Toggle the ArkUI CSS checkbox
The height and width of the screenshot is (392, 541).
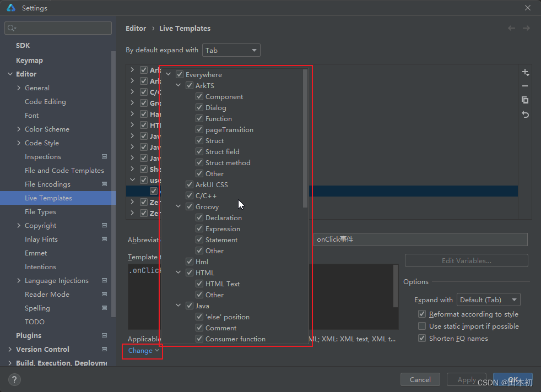(190, 185)
